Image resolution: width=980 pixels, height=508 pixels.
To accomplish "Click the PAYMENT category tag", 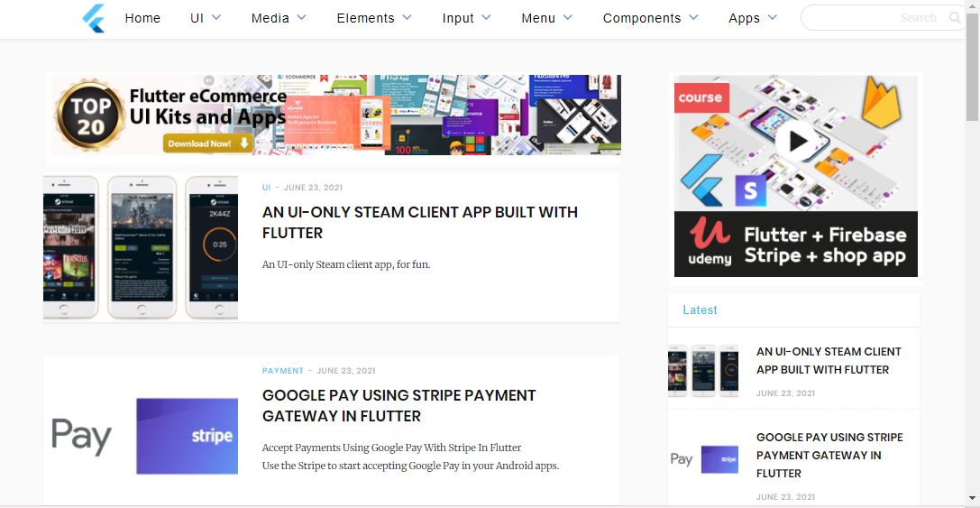I will click(x=283, y=371).
